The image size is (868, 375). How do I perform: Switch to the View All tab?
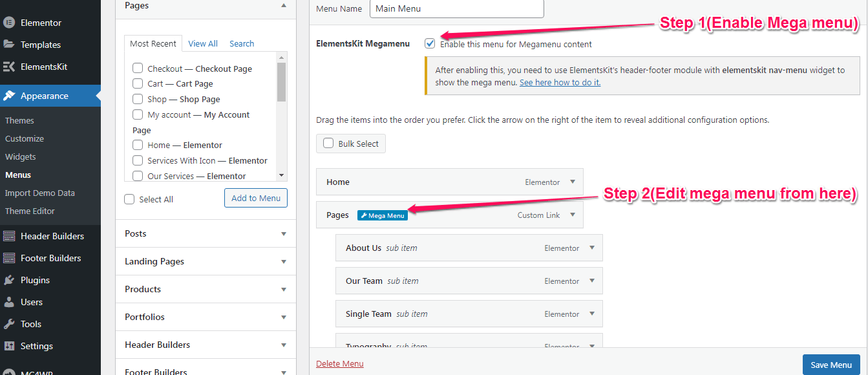[x=203, y=43]
